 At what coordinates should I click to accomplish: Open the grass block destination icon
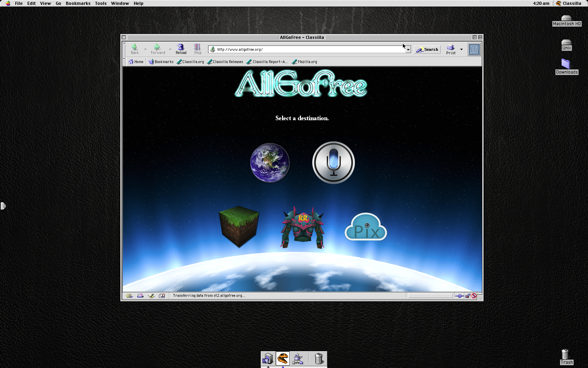239,227
